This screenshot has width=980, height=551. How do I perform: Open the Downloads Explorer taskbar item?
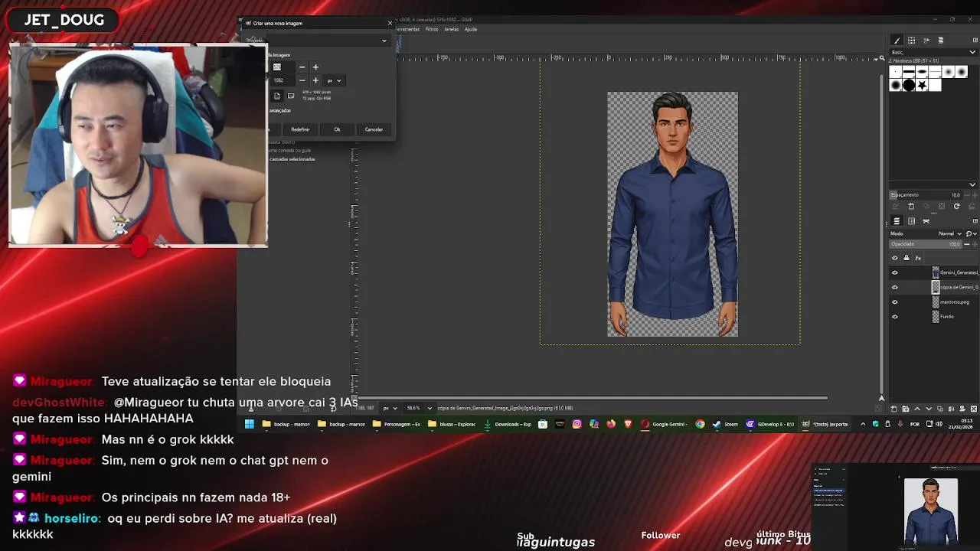(x=508, y=424)
